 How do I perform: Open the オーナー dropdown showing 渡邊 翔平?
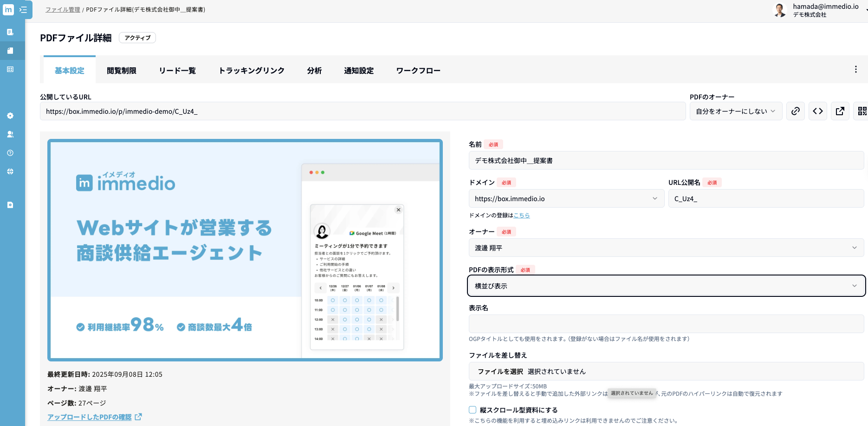point(666,248)
